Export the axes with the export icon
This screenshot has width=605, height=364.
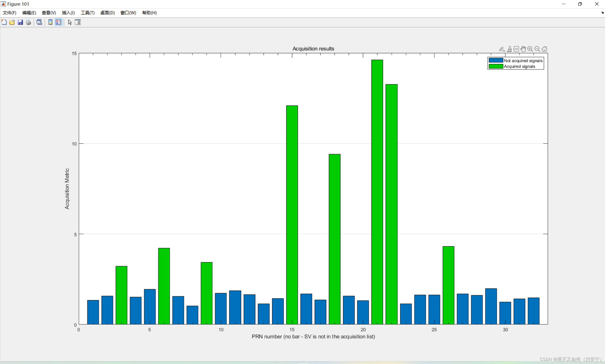pos(502,49)
